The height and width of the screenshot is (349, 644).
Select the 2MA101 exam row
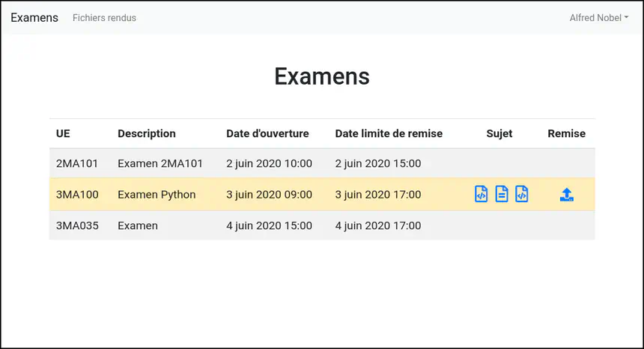pos(76,163)
